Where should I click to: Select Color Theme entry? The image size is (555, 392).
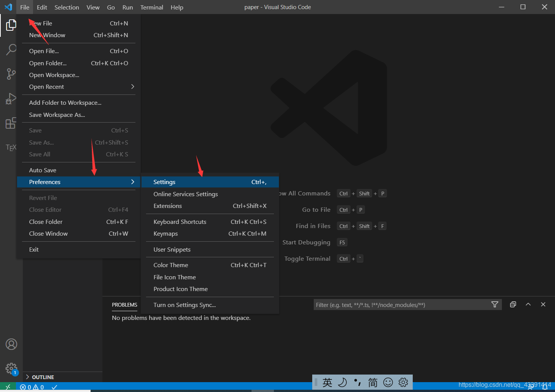(x=210, y=265)
